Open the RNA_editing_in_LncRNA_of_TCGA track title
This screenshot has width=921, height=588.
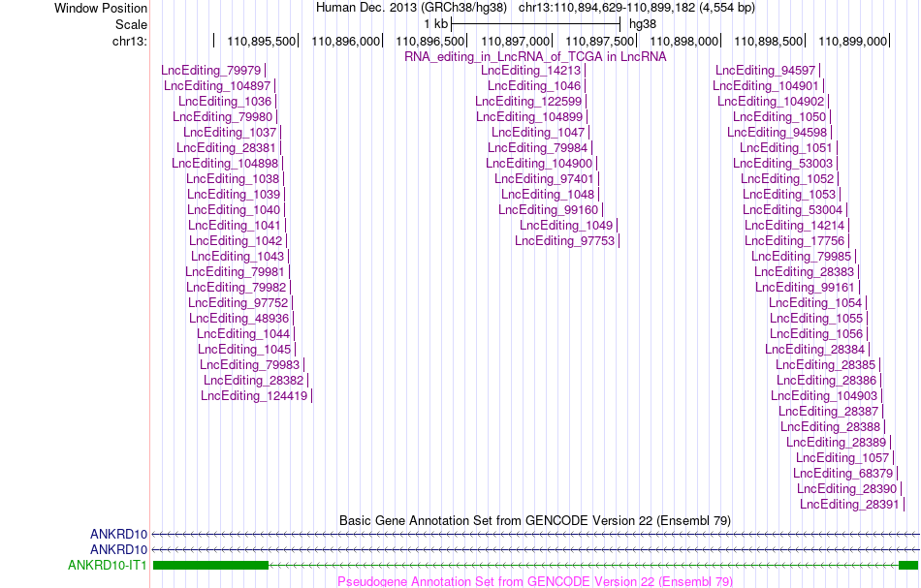click(x=535, y=57)
